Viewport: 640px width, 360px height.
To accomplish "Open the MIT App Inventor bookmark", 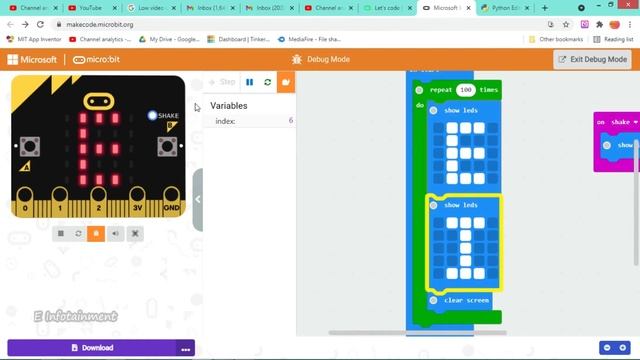I will 34,39.
